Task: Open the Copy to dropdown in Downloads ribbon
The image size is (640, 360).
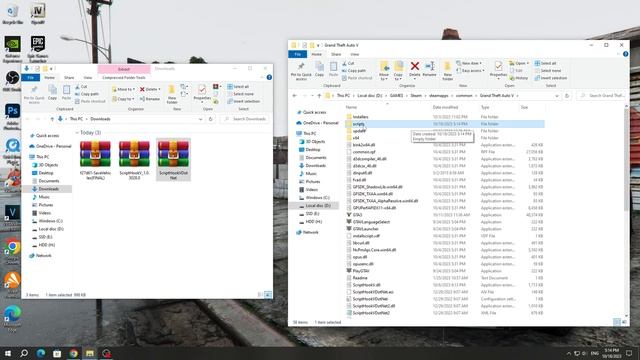Action: [x=123, y=99]
